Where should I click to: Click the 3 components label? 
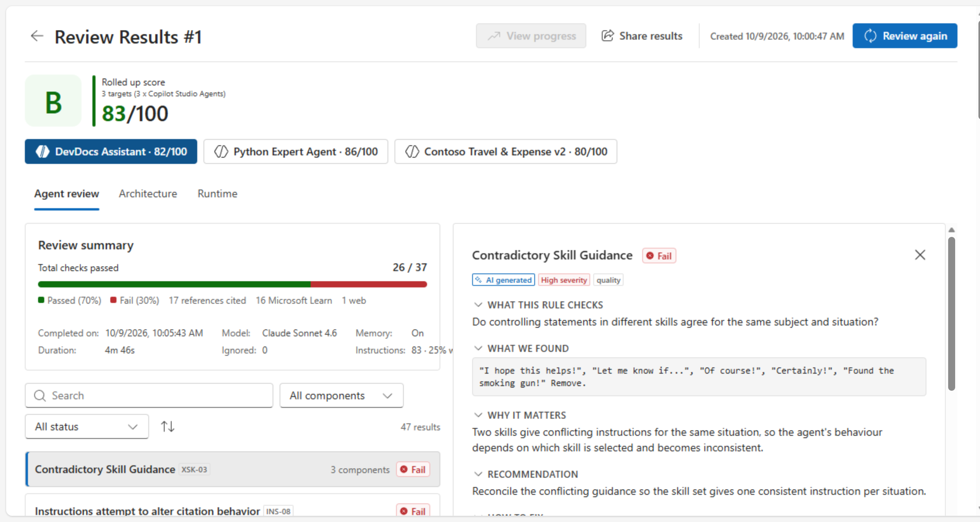tap(360, 470)
